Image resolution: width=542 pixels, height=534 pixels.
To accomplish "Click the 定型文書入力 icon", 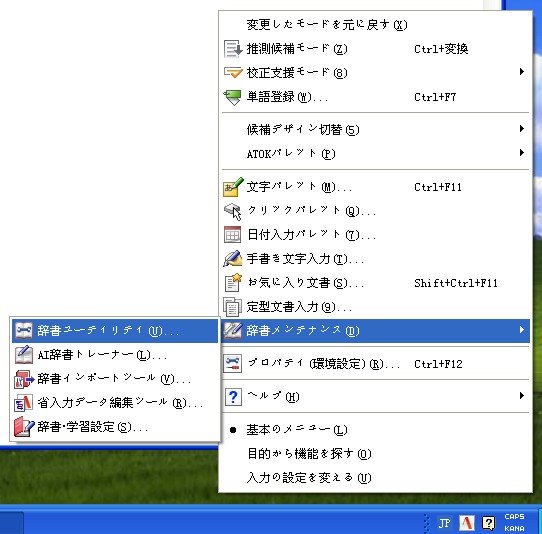I will (x=232, y=307).
